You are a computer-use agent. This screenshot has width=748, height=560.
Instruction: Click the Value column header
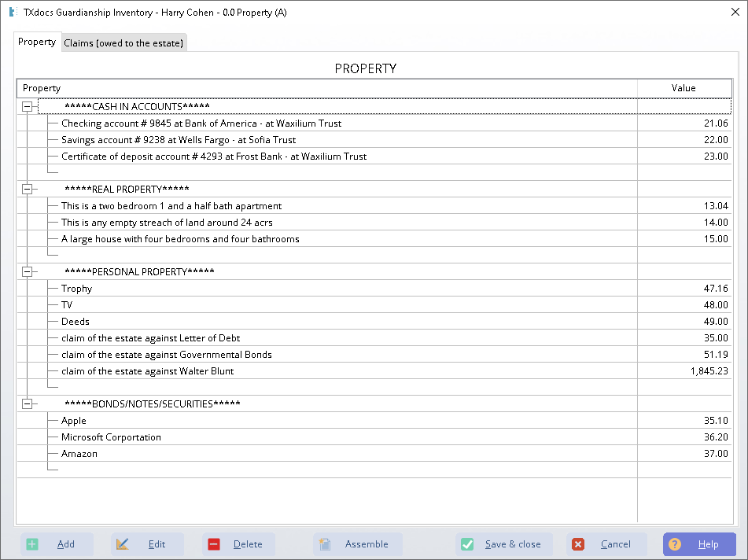pyautogui.click(x=683, y=88)
